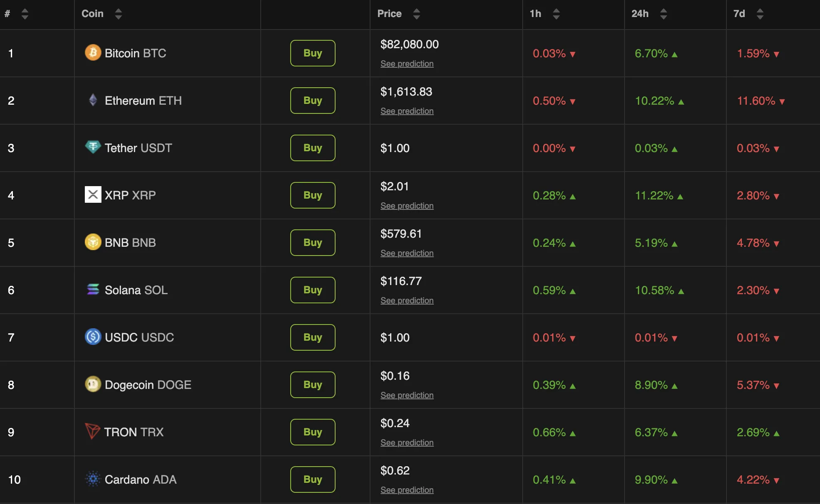Click the Coin column header label

point(92,14)
